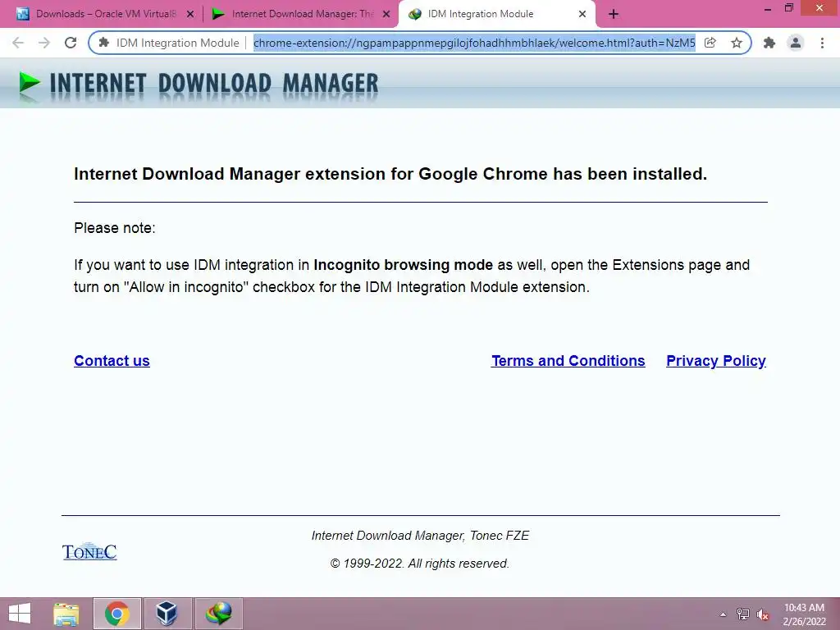Open the taskbar clock showing 10:43 AM
Image resolution: width=840 pixels, height=630 pixels.
coord(804,614)
